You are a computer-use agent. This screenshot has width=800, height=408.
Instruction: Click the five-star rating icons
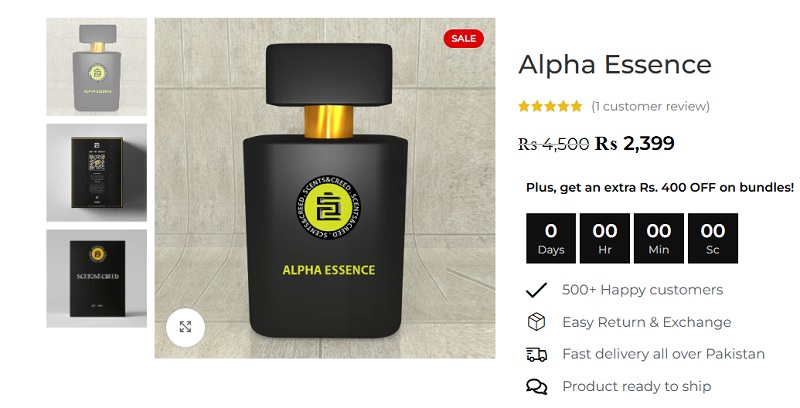click(550, 106)
